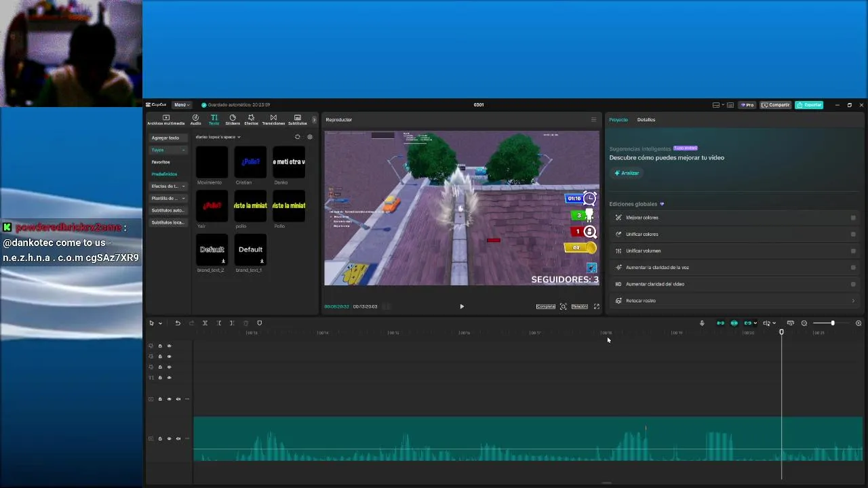Screen dimensions: 868x488
Task: Click the Compartir button
Action: [x=776, y=105]
